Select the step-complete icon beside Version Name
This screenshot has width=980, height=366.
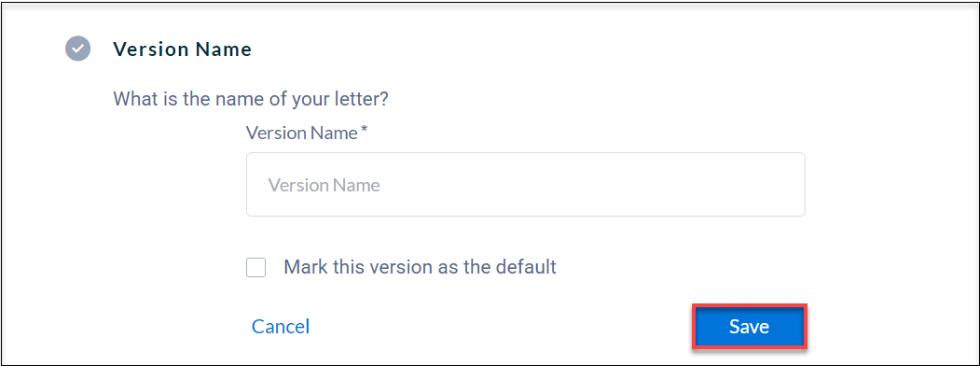click(x=78, y=49)
